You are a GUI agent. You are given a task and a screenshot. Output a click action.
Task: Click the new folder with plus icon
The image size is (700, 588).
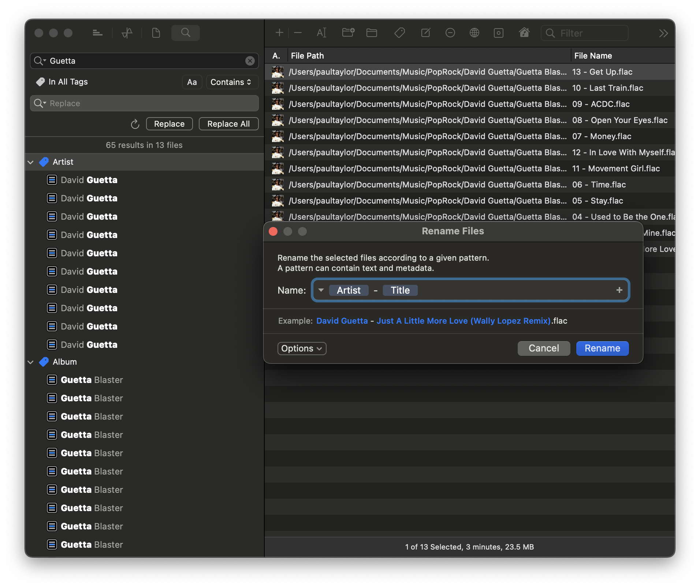(x=348, y=33)
